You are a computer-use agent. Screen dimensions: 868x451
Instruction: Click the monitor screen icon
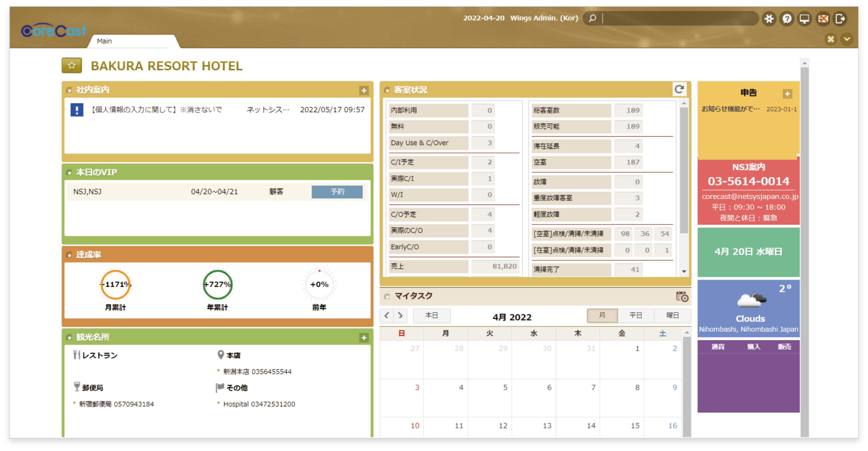click(805, 18)
